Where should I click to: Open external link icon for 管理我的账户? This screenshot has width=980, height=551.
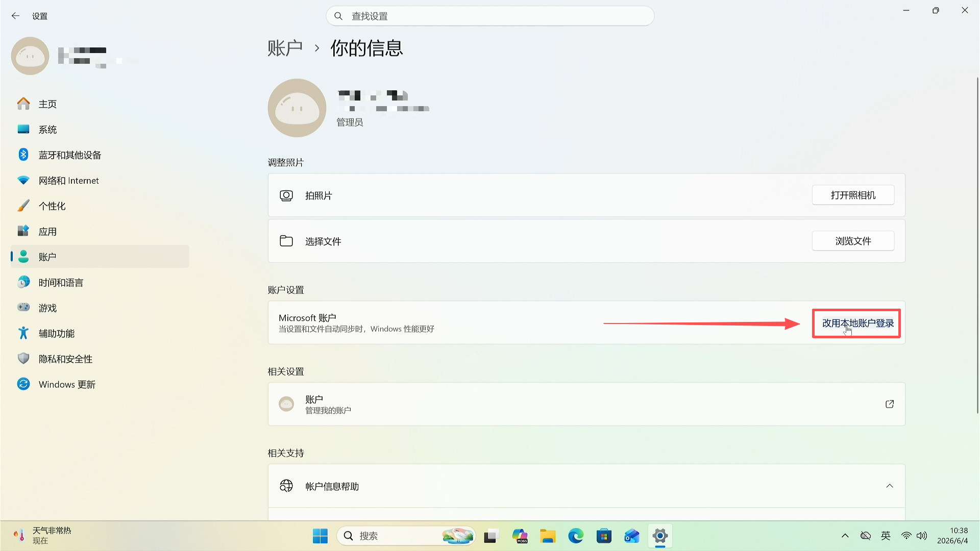pos(890,404)
